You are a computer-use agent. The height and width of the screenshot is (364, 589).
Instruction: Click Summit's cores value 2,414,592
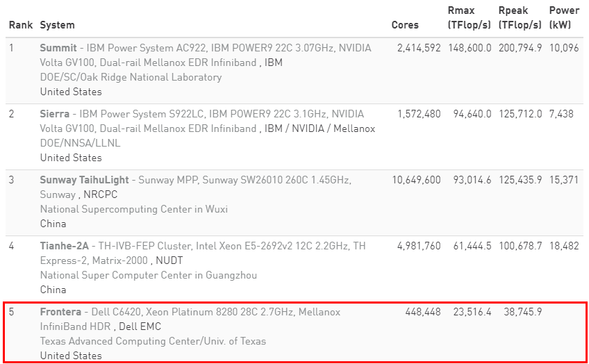click(418, 48)
